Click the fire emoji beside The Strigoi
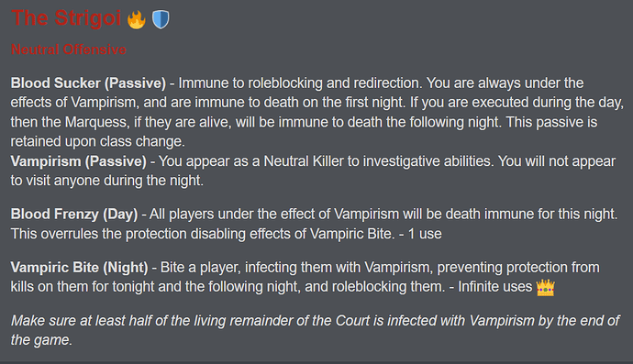 pyautogui.click(x=137, y=19)
